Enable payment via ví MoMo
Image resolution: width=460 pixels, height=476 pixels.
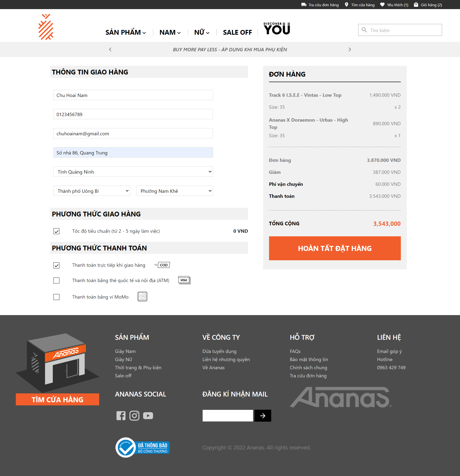coord(56,297)
